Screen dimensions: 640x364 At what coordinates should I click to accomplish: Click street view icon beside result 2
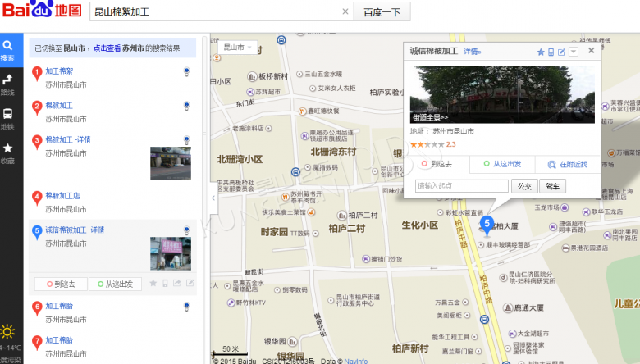186,106
